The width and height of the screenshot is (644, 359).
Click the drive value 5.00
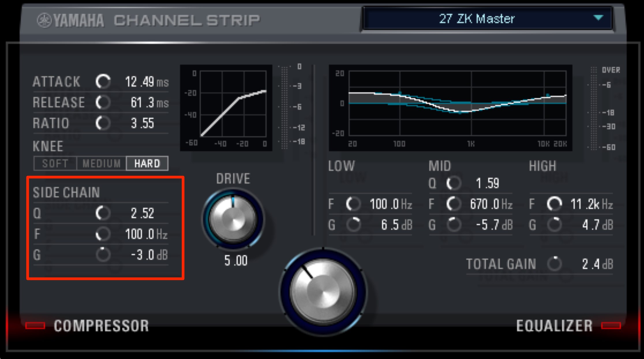[x=236, y=261]
